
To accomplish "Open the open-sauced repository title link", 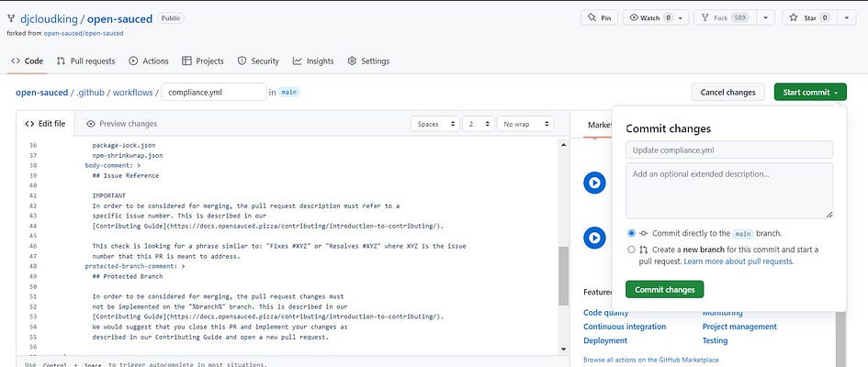I will 120,18.
